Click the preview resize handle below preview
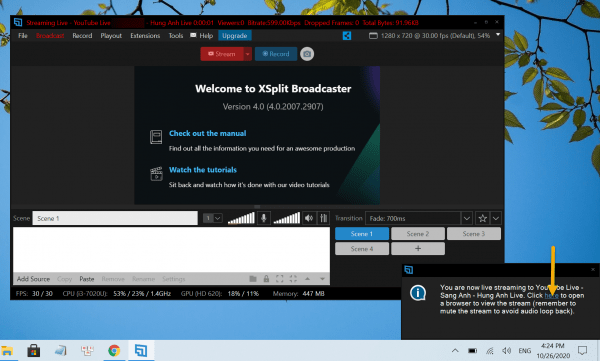600x361 pixels. pyautogui.click(x=257, y=207)
